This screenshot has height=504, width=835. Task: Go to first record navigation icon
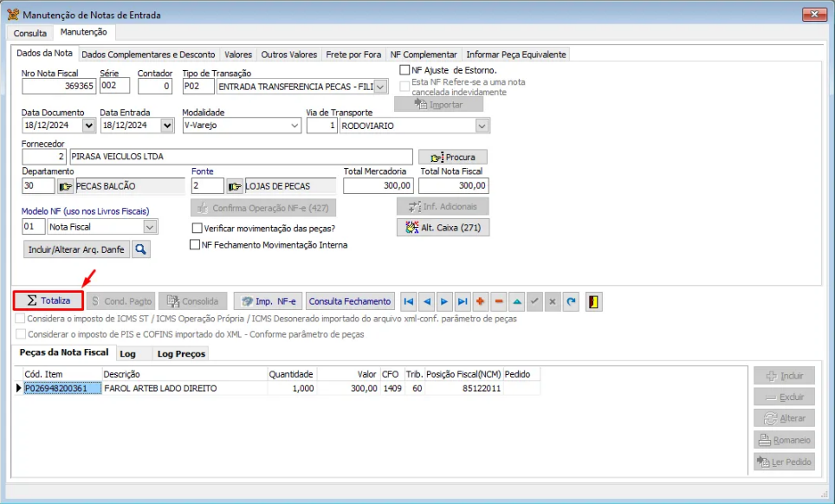click(409, 301)
